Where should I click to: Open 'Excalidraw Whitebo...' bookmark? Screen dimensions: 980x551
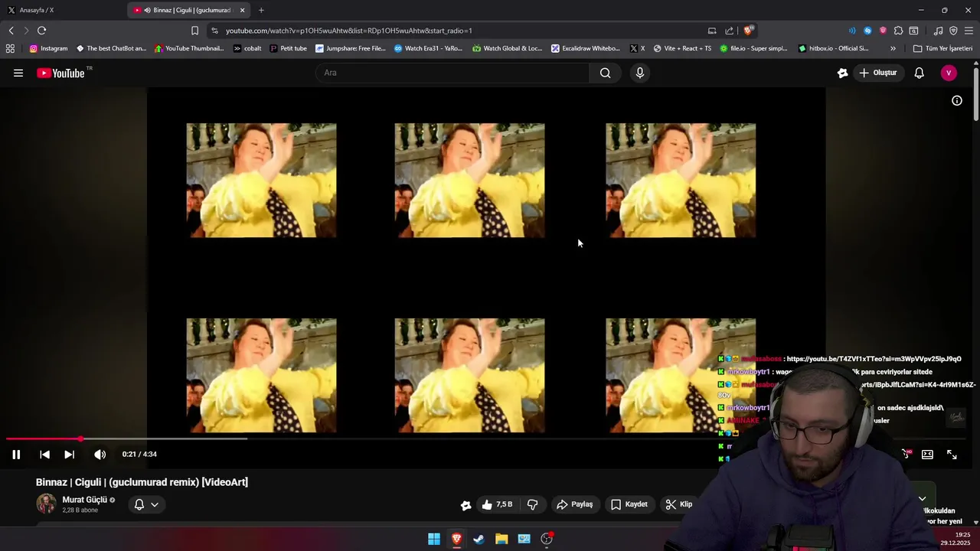tap(586, 48)
